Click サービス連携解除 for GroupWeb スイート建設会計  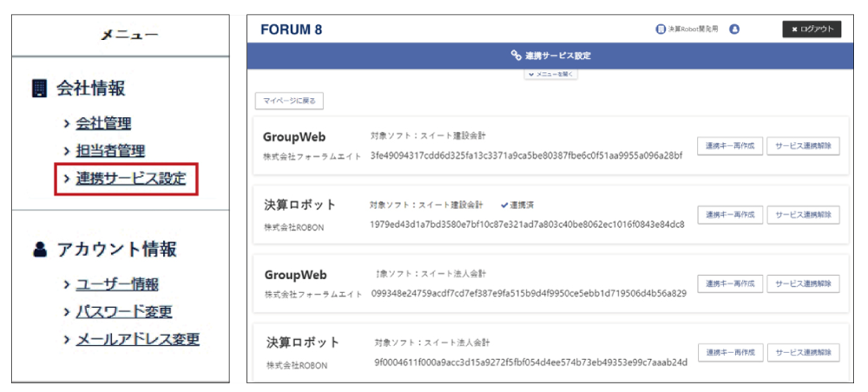pyautogui.click(x=803, y=146)
